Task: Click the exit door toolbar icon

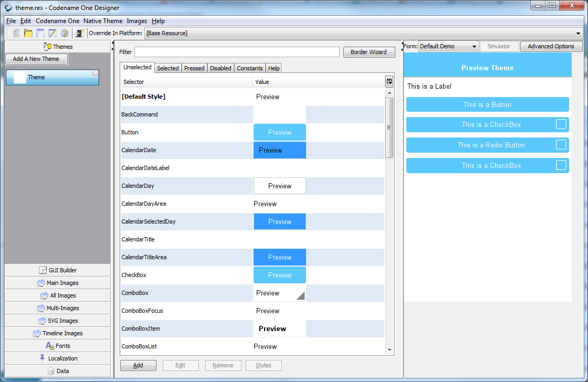Action: tap(79, 33)
